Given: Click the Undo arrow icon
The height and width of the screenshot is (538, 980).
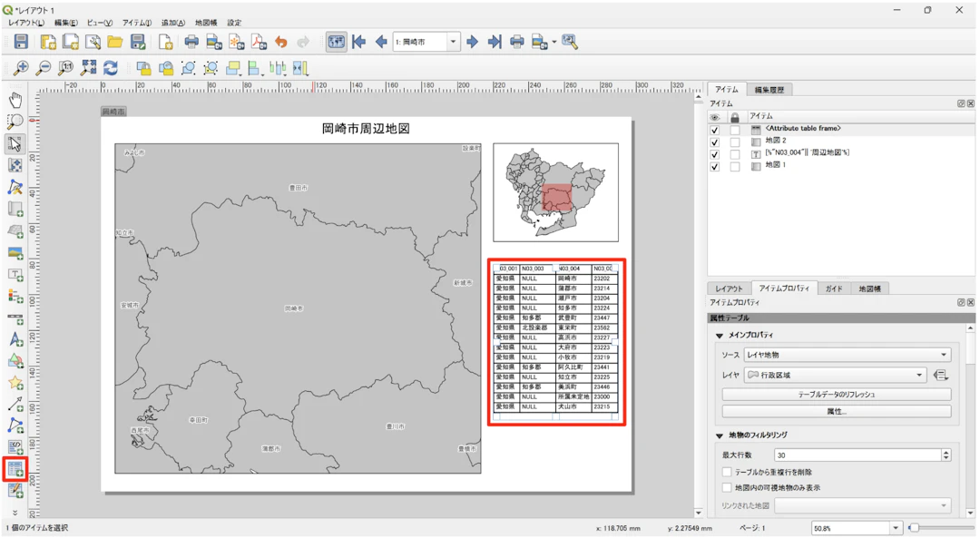Looking at the screenshot, I should point(281,42).
